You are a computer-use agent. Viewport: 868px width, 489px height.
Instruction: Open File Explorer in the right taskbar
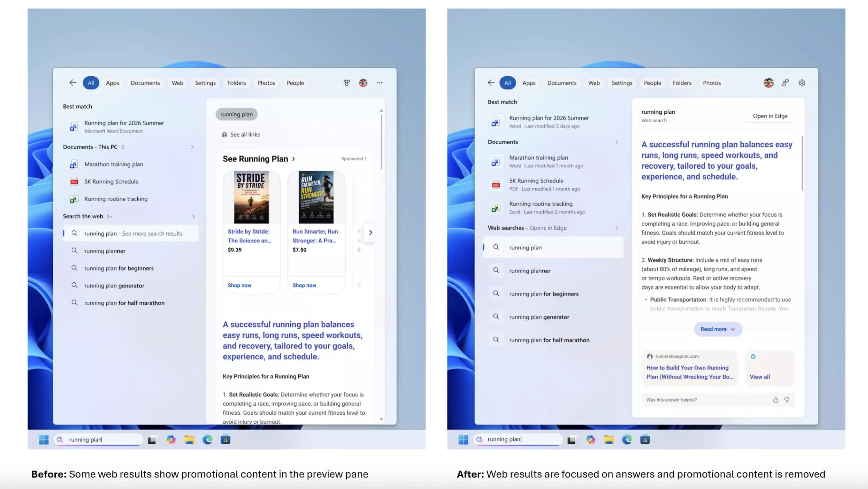coord(609,439)
